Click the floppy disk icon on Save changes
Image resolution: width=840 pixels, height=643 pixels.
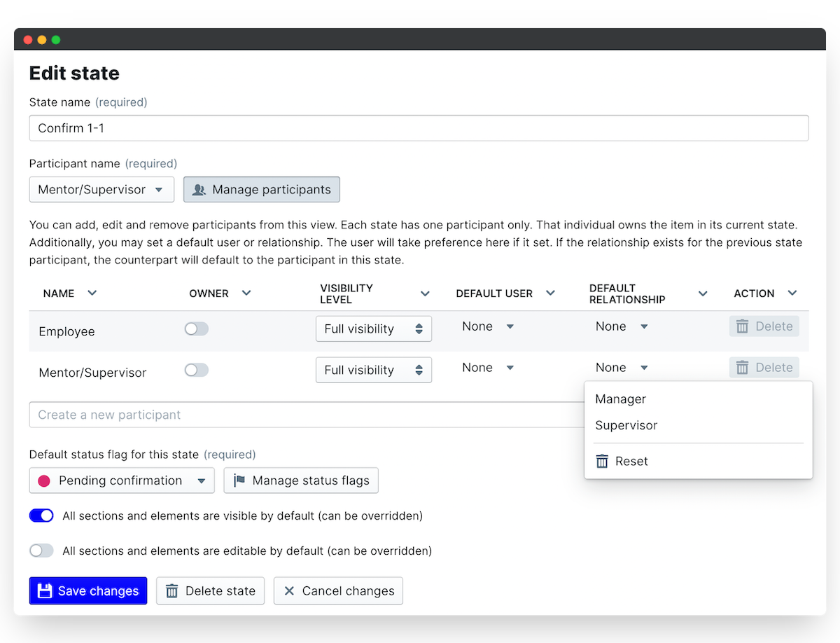point(45,590)
